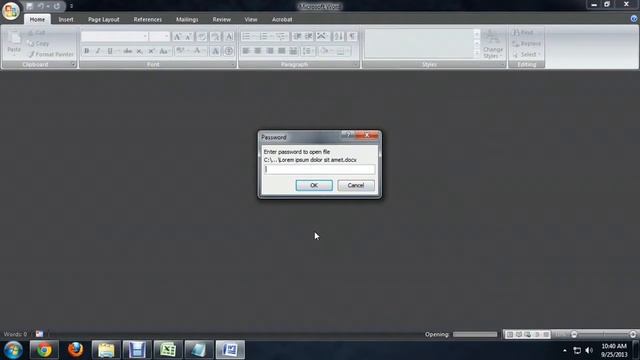Open Firefox from the taskbar

(76, 350)
